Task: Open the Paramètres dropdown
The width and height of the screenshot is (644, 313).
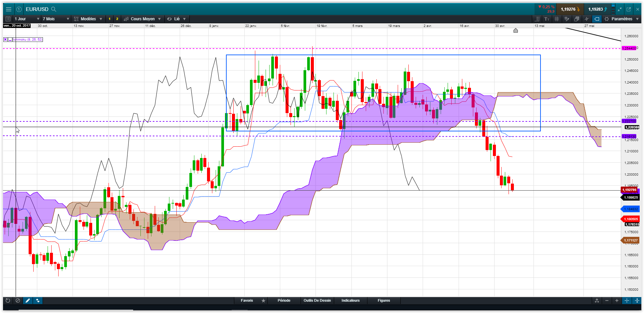Action: point(622,19)
